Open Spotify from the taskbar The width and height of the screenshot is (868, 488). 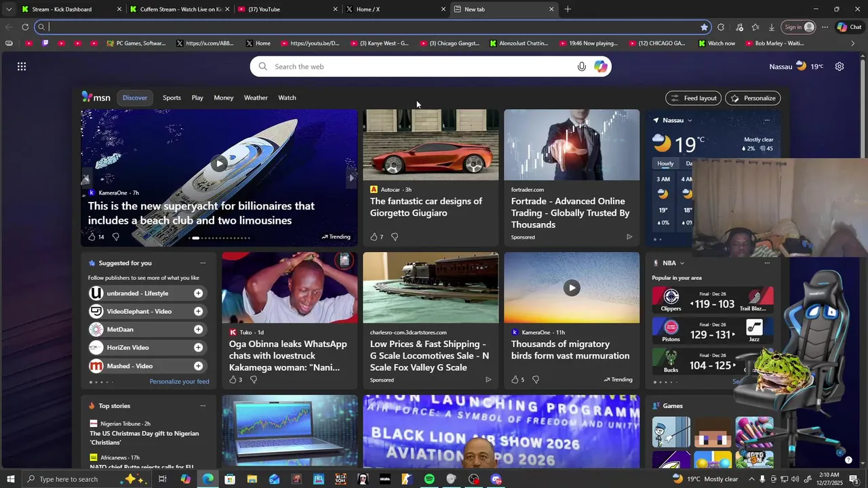[x=429, y=479]
